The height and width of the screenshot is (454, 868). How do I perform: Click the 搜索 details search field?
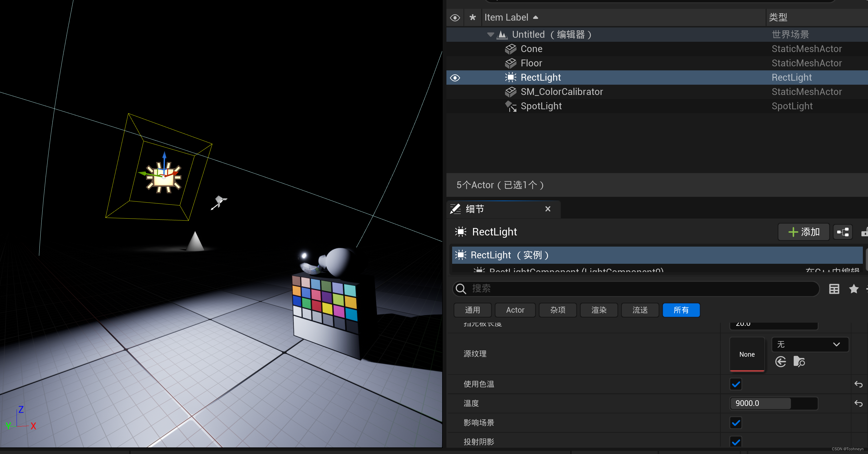point(636,289)
